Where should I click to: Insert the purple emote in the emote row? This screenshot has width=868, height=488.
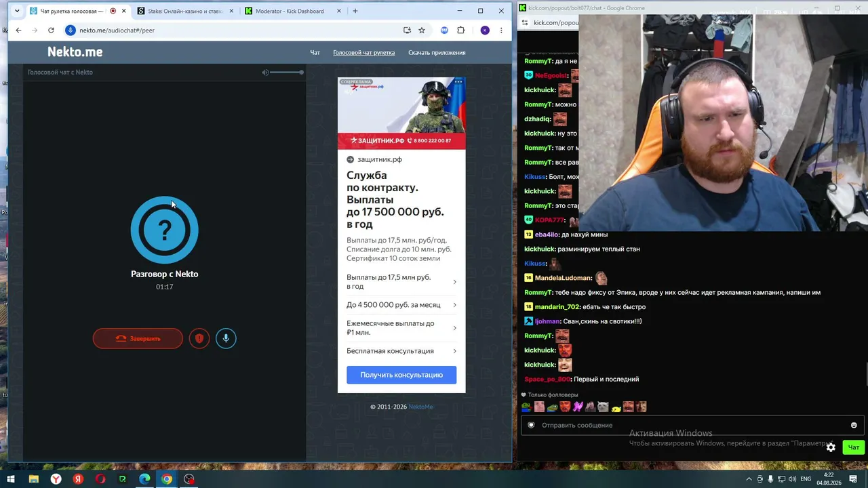[x=578, y=407]
